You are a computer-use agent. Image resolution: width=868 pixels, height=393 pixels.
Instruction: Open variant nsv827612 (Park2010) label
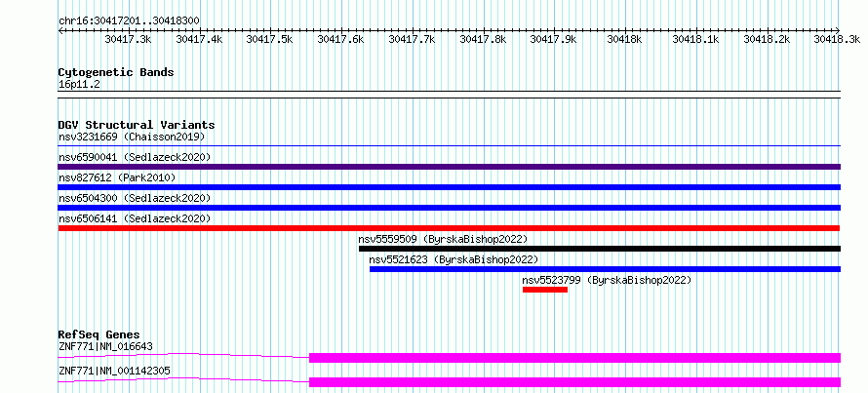point(117,177)
